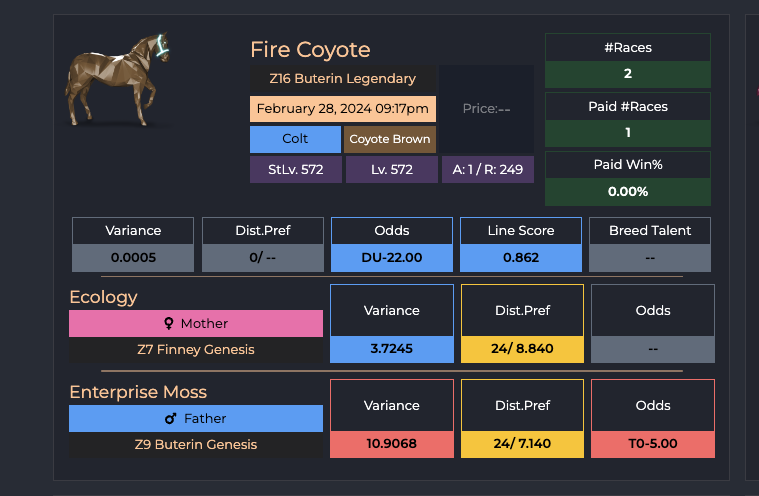The width and height of the screenshot is (759, 496).
Task: Click the February 28, 2024 09:17pm date
Action: click(343, 108)
